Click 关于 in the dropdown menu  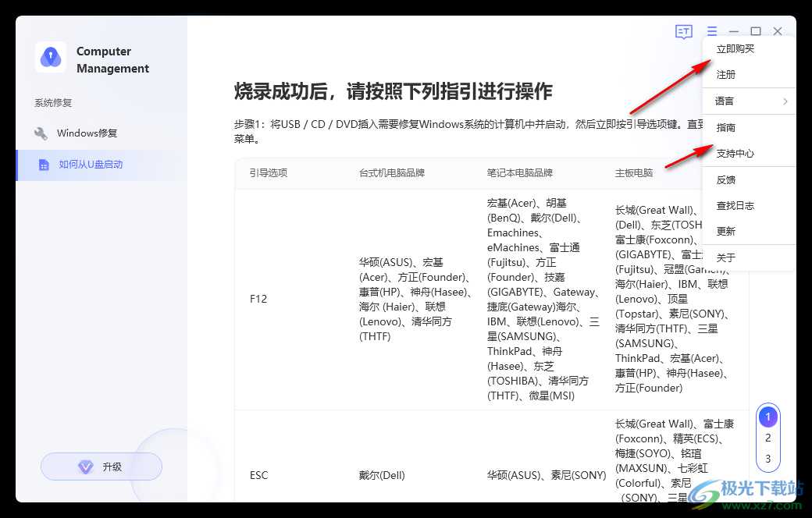pos(749,257)
